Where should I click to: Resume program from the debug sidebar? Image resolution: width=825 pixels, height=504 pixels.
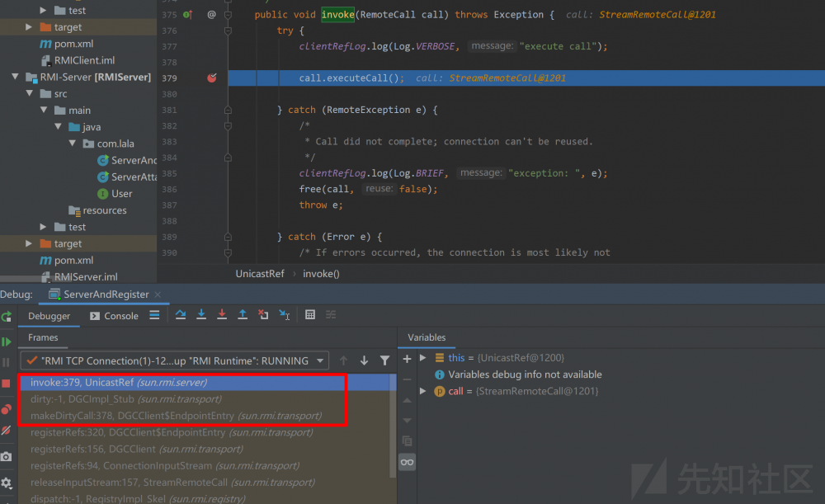coord(7,341)
